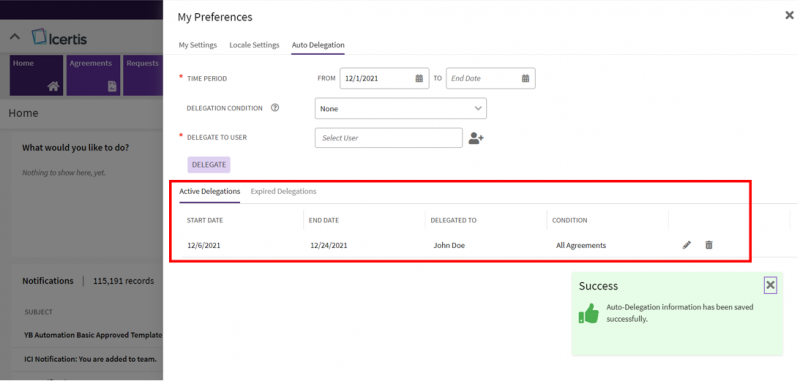
Task: Click the Delegate button
Action: pos(209,165)
